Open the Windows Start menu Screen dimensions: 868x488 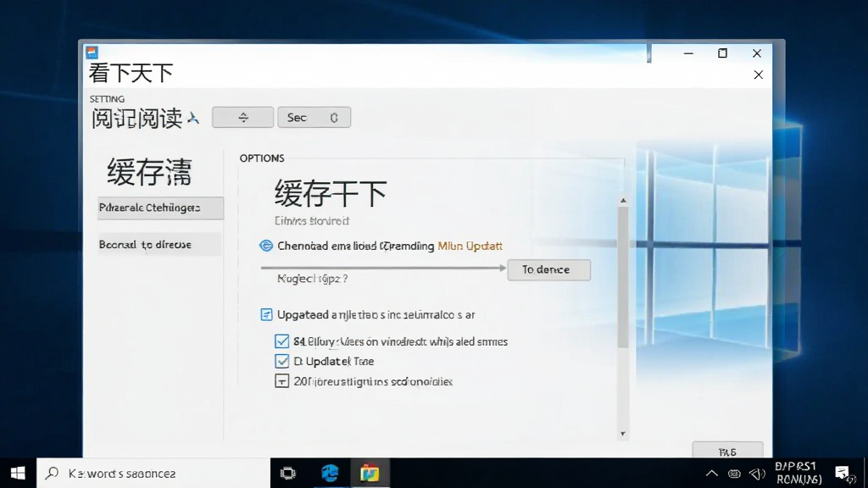[18, 473]
